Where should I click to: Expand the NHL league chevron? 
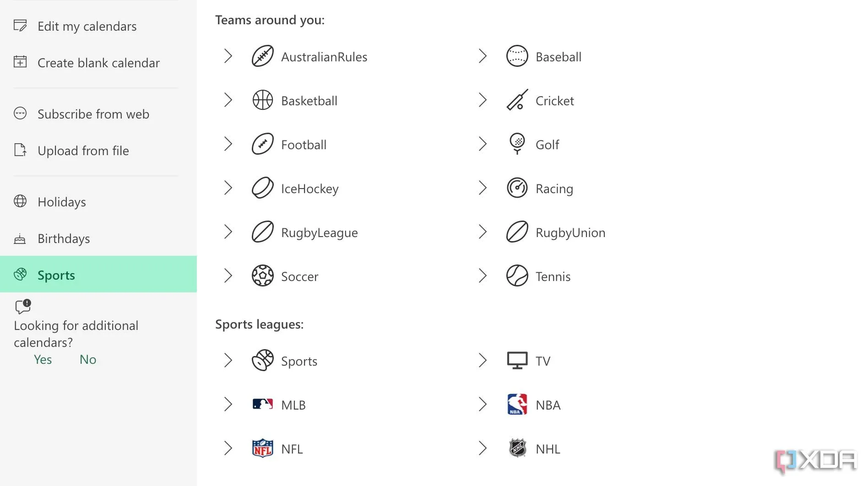point(483,448)
